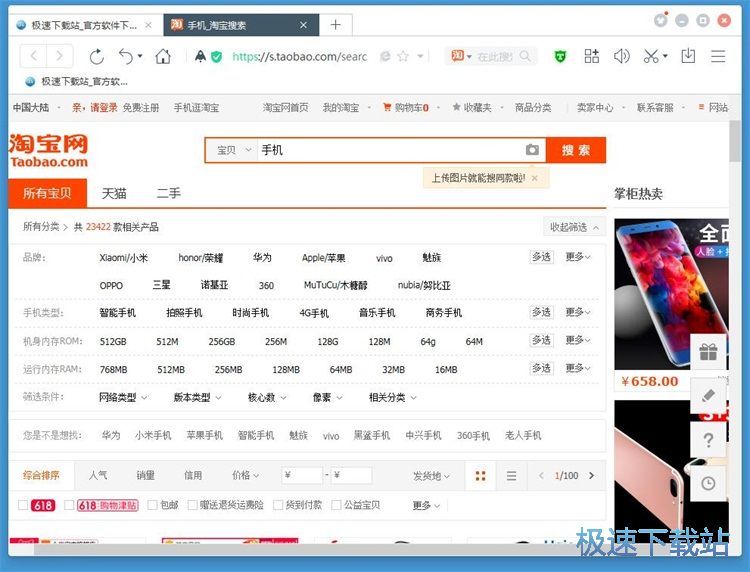Click the pencil feedback sidebar icon
This screenshot has width=750, height=572.
click(x=708, y=396)
